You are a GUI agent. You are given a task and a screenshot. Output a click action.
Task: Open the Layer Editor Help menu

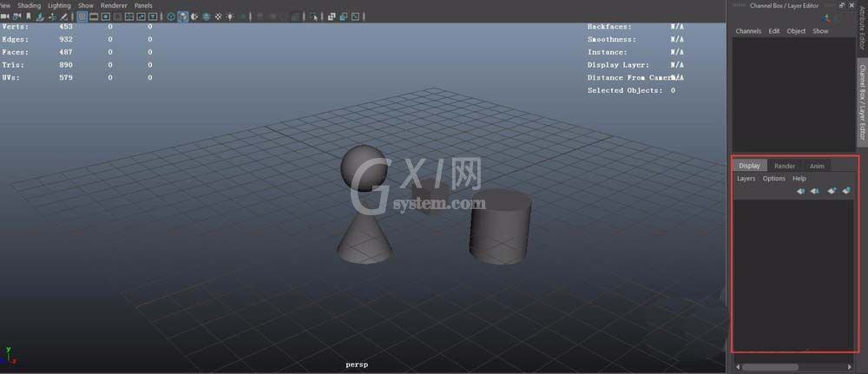(799, 179)
